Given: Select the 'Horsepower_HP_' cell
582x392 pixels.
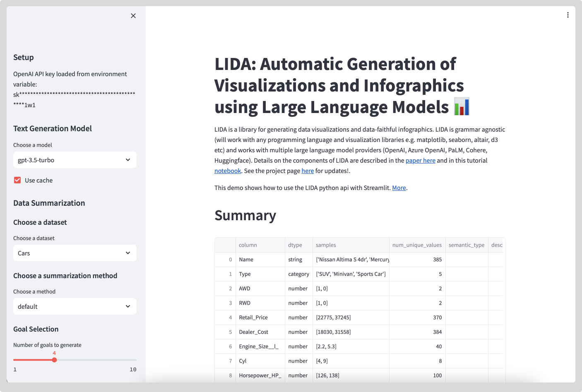Looking at the screenshot, I should [x=260, y=375].
